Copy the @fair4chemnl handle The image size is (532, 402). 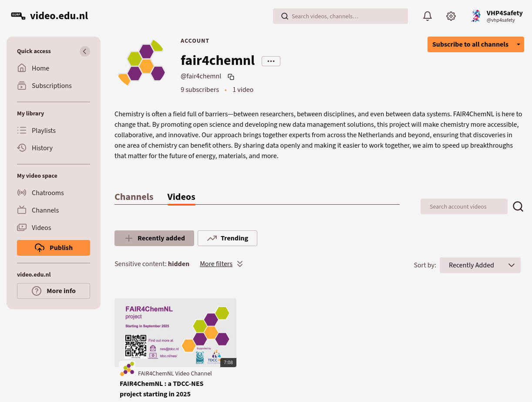(x=231, y=77)
